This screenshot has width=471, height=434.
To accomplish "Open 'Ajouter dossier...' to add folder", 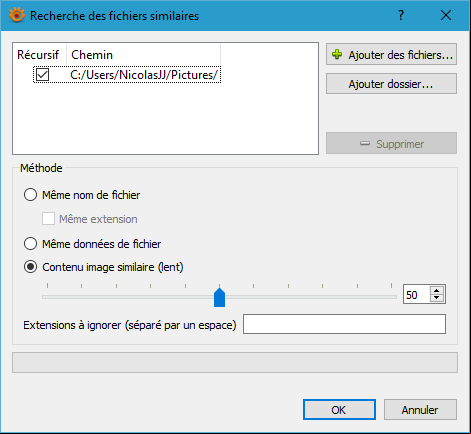I will point(391,84).
